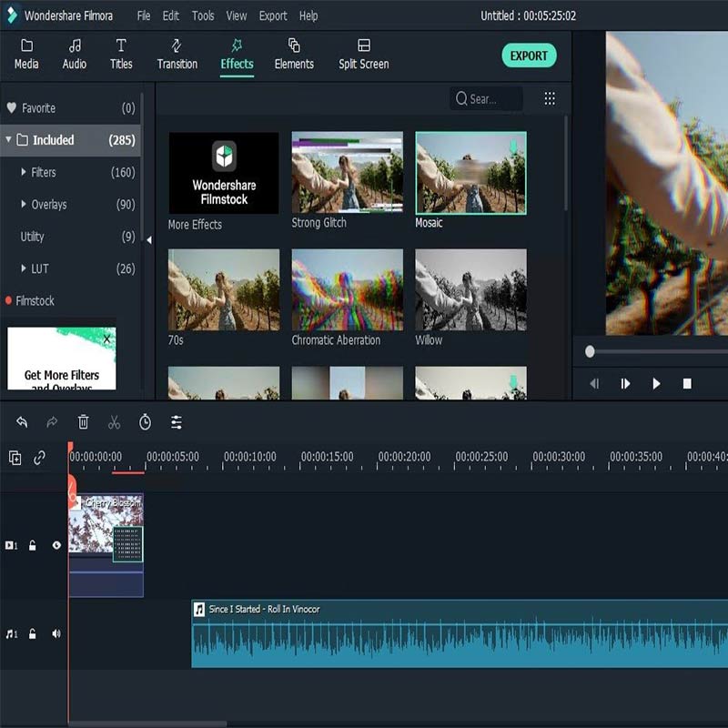Viewport: 728px width, 728px height.
Task: Select the Utility category
Action: 71,237
